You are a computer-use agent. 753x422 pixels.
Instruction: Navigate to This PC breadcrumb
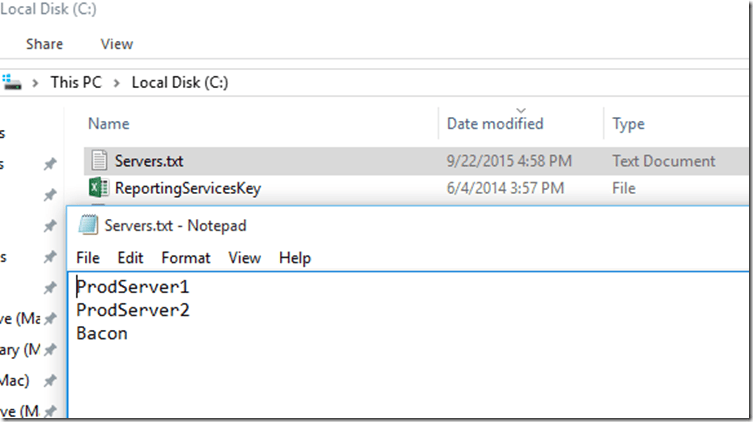pos(77,83)
